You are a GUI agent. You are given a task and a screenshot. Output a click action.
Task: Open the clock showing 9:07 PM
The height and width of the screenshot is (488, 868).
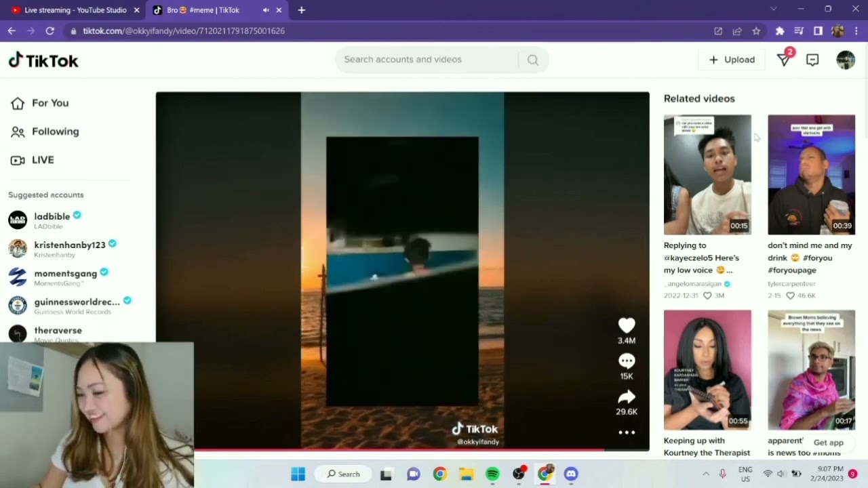point(830,474)
